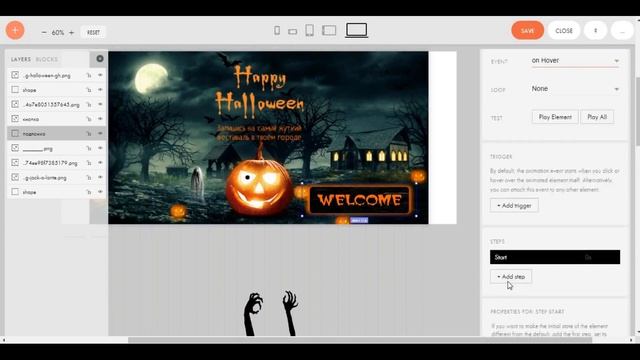This screenshot has width=640, height=360.
Task: Zoom in with the plus icon beside 60%
Action: coord(71,32)
